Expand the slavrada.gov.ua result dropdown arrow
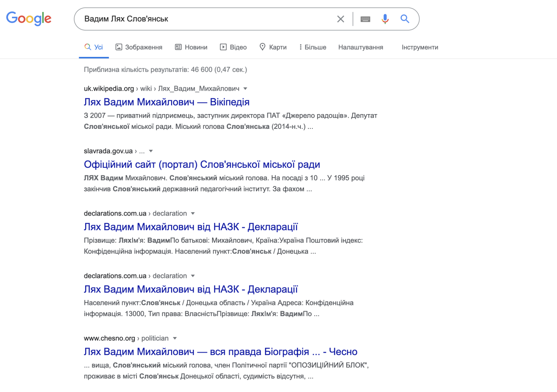The height and width of the screenshot is (392, 557). pyautogui.click(x=151, y=151)
